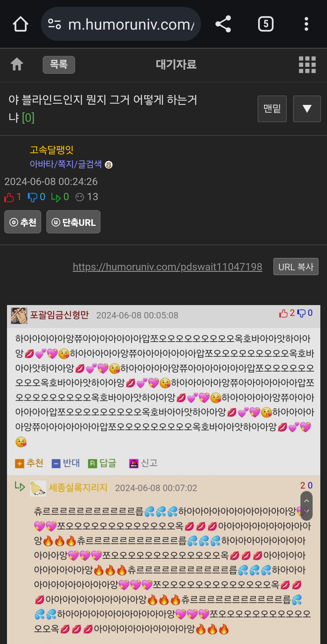Open the tab switcher showing 5 tabs
The image size is (327, 644).
266,24
